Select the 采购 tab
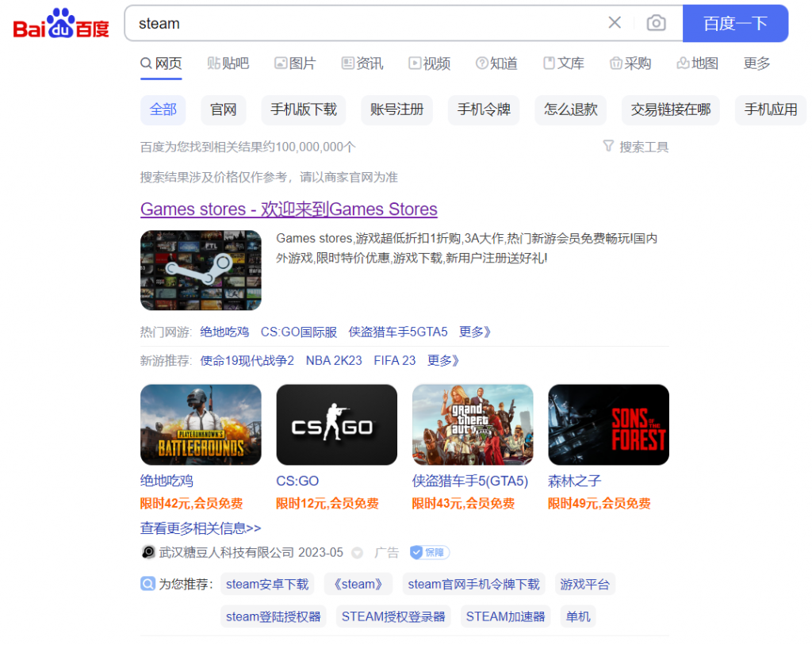Screen dimensions: 812x645 630,63
